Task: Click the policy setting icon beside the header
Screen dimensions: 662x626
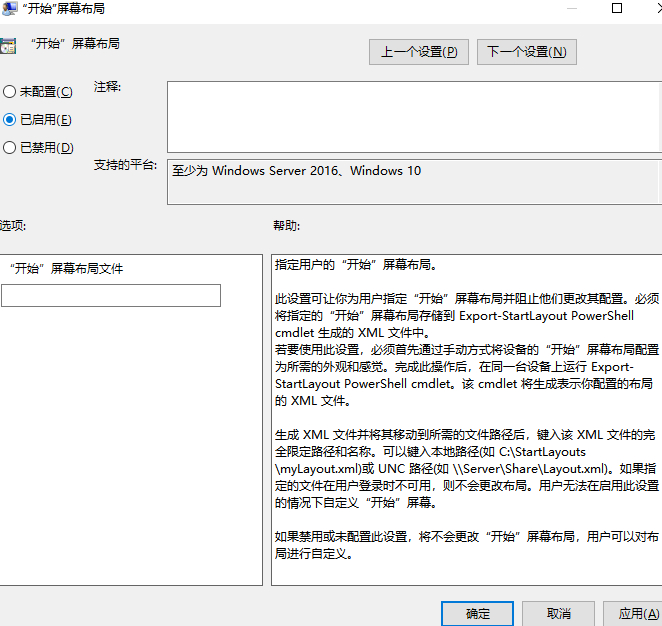Action: [x=8, y=46]
